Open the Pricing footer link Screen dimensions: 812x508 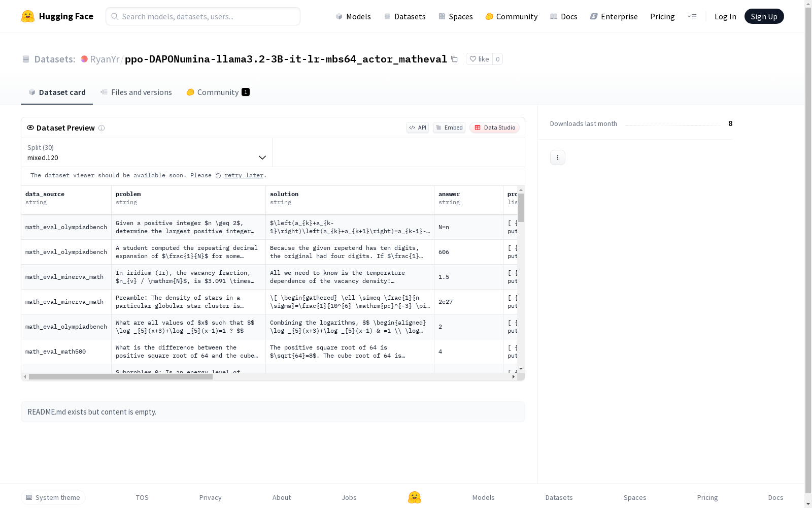point(707,497)
